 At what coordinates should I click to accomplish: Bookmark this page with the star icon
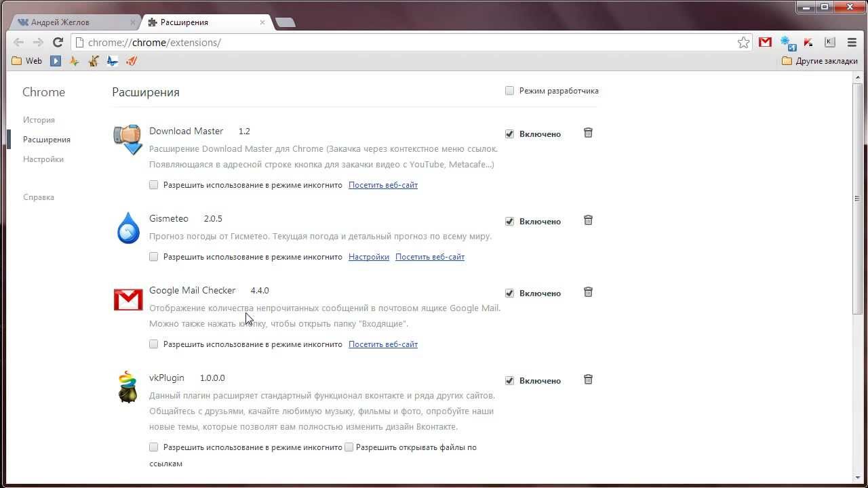[743, 42]
